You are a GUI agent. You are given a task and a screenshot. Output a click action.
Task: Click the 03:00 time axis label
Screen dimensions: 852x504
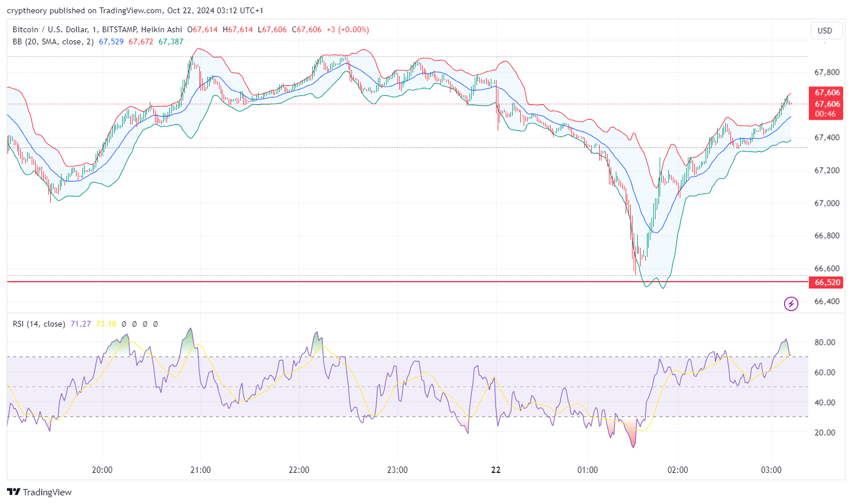771,470
